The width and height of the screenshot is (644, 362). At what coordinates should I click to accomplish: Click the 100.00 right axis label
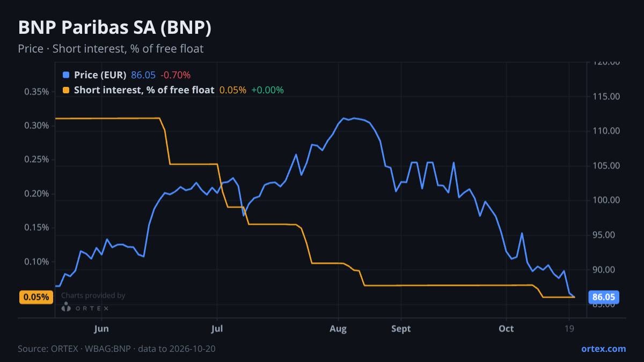click(x=608, y=200)
